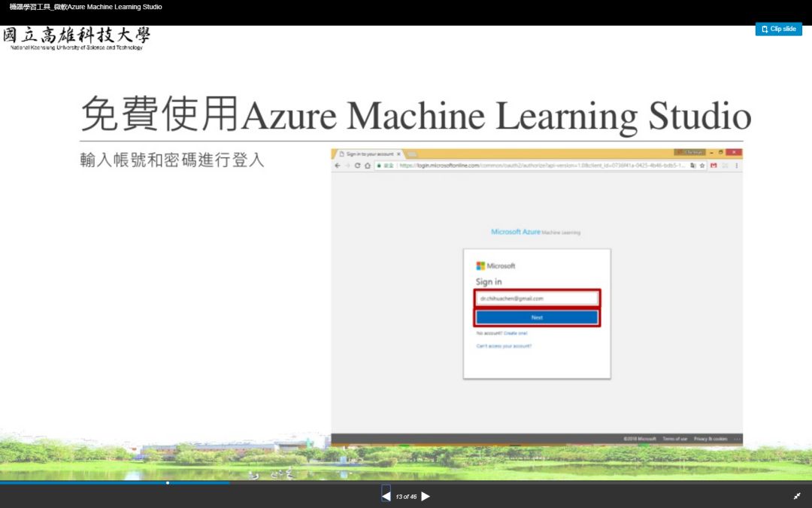The width and height of the screenshot is (812, 508).
Task: Click the slide progress bar position marker
Action: point(167,482)
